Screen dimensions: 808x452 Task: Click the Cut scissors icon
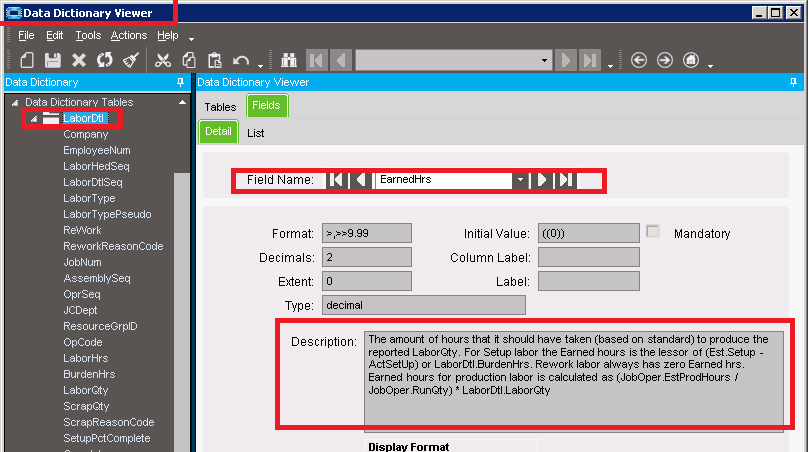[x=163, y=60]
